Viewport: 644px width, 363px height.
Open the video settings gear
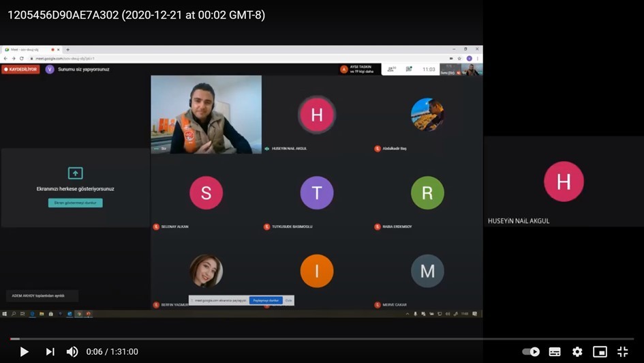(x=577, y=351)
